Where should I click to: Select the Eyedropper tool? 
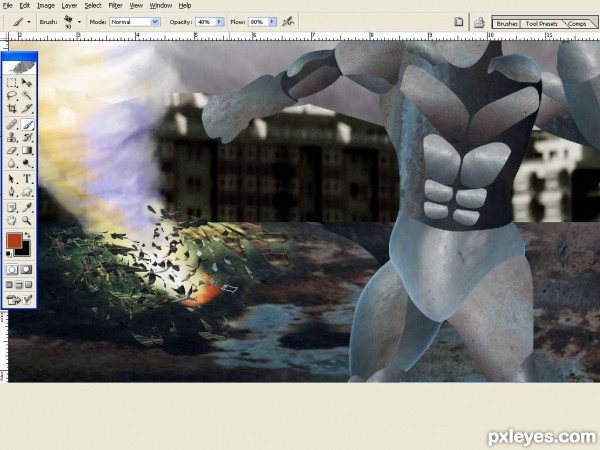26,207
